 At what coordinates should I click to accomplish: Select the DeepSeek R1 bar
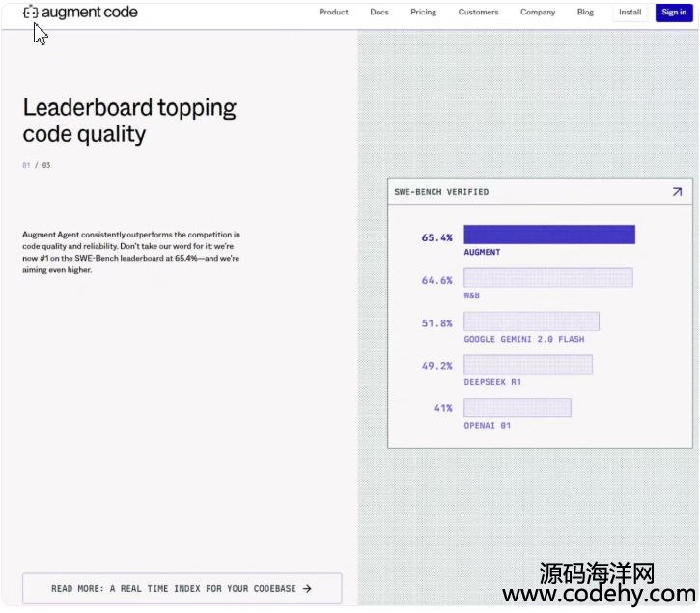click(528, 364)
